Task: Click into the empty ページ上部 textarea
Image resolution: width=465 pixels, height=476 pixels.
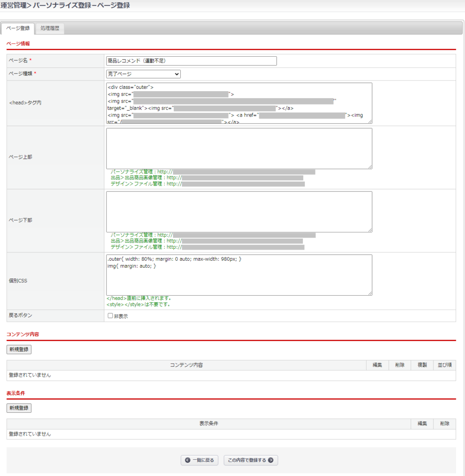Action: pos(239,148)
